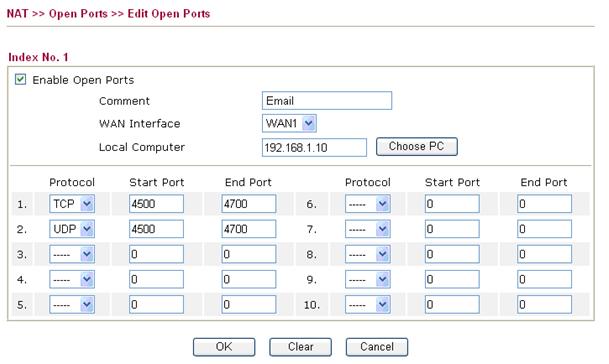Click the row 4 Start Port field

click(x=157, y=279)
